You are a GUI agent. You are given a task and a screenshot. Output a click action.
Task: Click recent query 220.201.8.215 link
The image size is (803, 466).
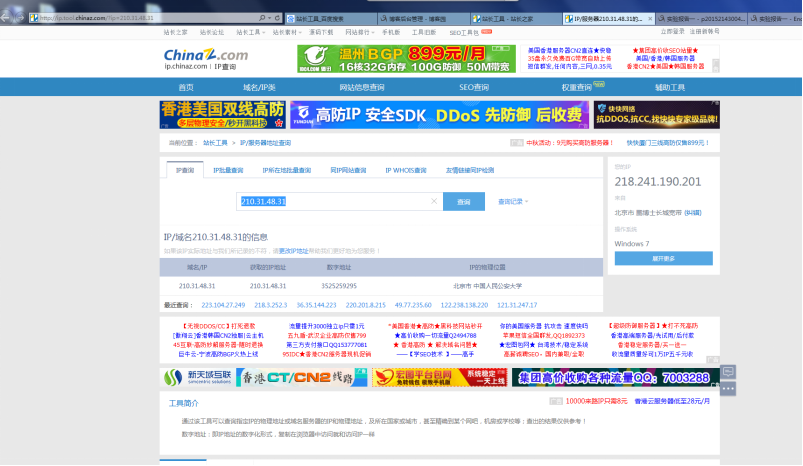tap(366, 305)
